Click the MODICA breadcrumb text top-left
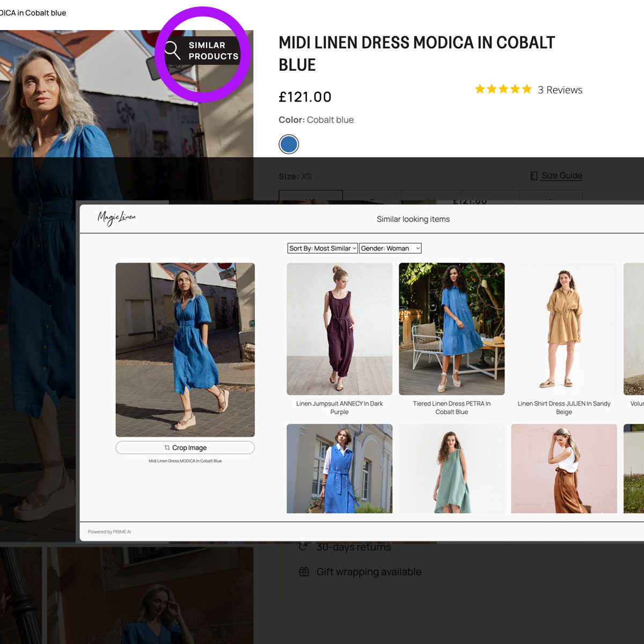 point(33,13)
